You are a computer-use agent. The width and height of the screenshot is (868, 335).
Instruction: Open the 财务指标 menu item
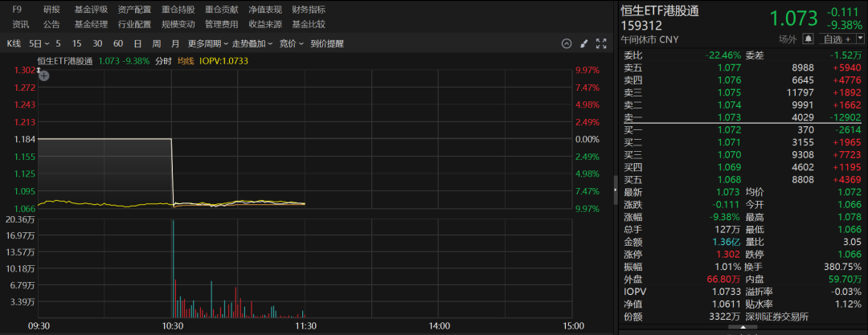(x=309, y=10)
